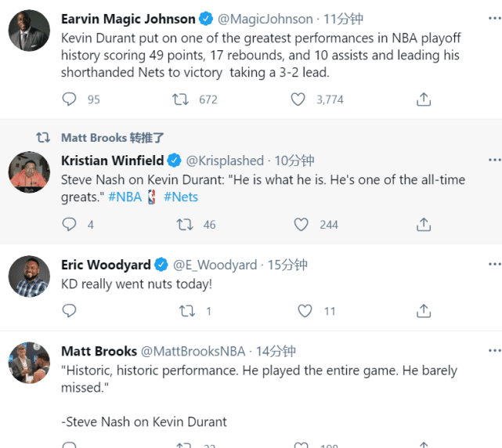502x448 pixels.
Task: View Eric Woodyard's profile avatar
Action: pyautogui.click(x=30, y=277)
